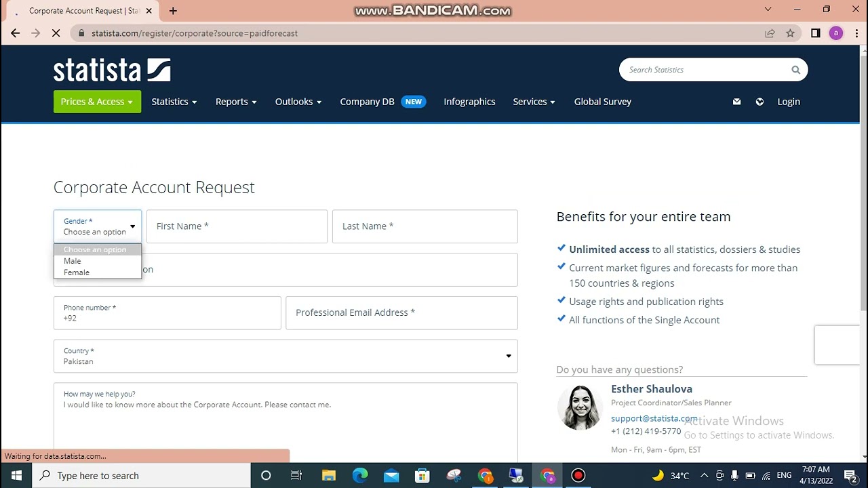The image size is (868, 488).
Task: Click the weather moon icon in the taskbar
Action: (x=658, y=475)
